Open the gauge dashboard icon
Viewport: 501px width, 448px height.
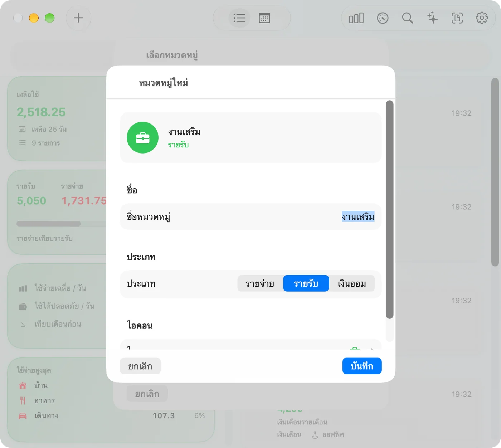(x=383, y=18)
